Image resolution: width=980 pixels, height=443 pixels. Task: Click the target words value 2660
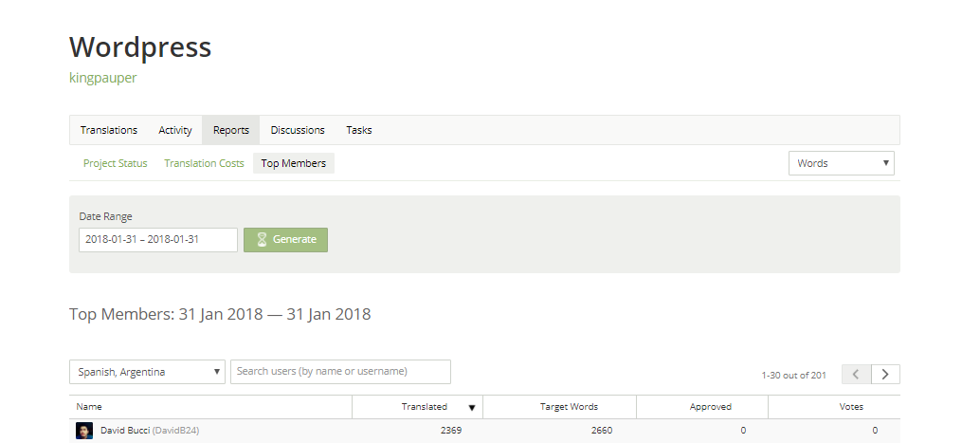point(602,431)
